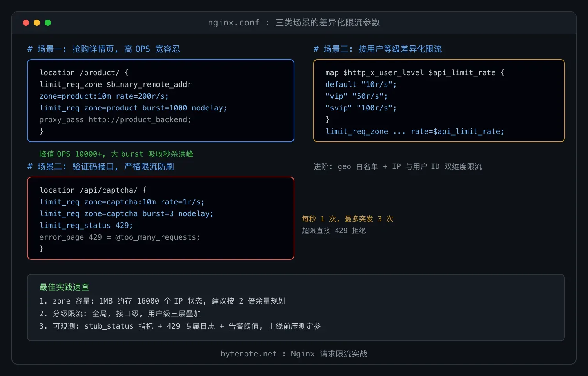Select best-practice item 1 about zone 容量
This screenshot has width=588, height=376.
click(x=162, y=301)
